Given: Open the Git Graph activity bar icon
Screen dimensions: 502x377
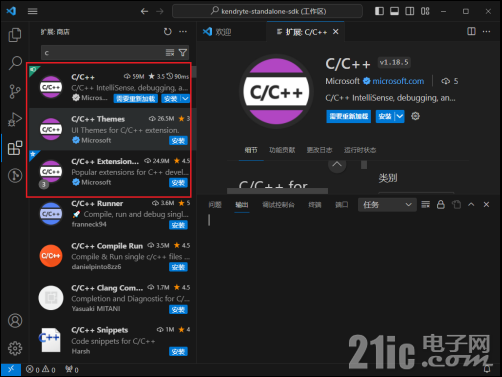Looking at the screenshot, I should pyautogui.click(x=15, y=175).
